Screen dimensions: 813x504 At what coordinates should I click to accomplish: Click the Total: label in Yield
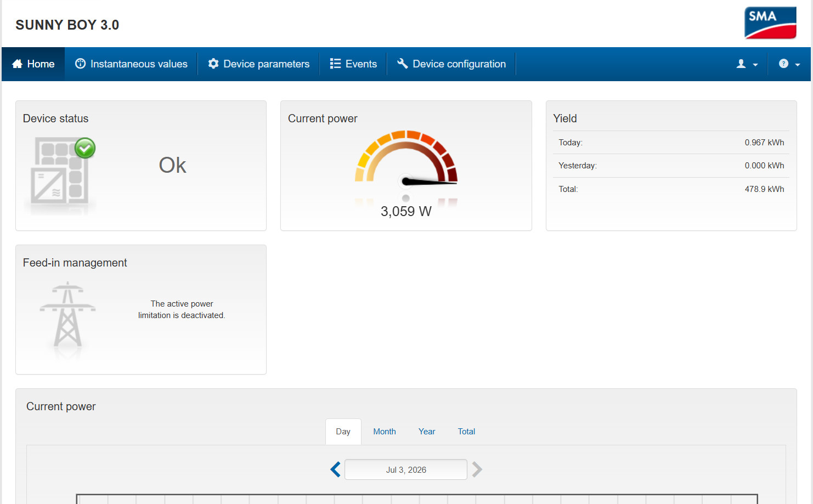tap(568, 189)
